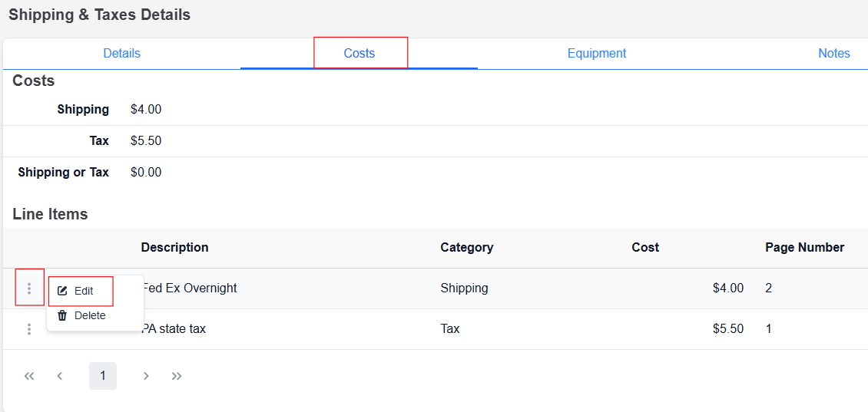Click the Description column header
868x412 pixels.
pyautogui.click(x=175, y=247)
